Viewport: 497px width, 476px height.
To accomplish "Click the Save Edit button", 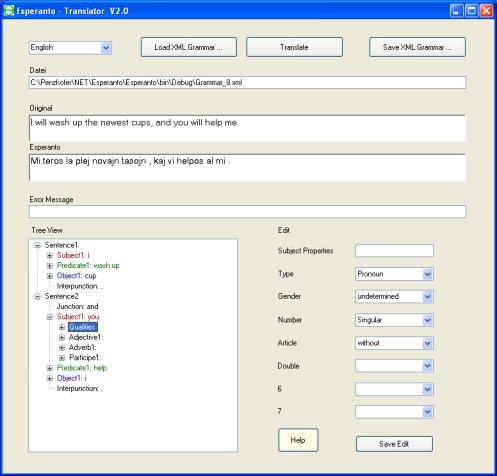I will (394, 444).
